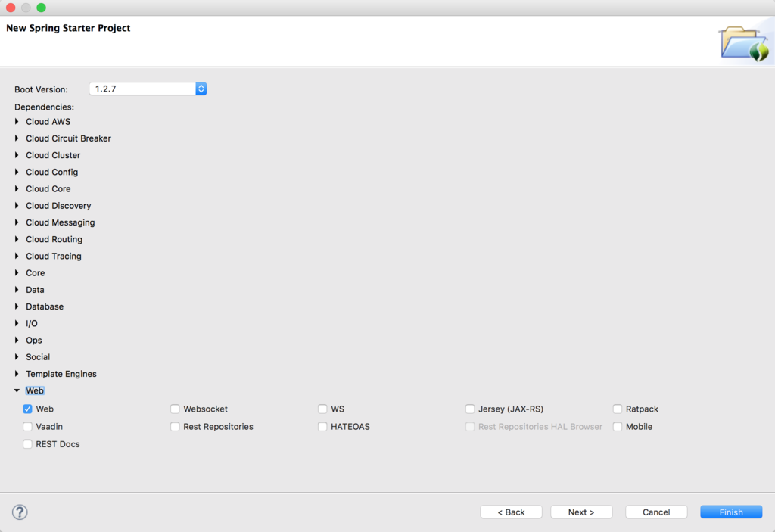Click the Boot Version: label

coord(41,89)
